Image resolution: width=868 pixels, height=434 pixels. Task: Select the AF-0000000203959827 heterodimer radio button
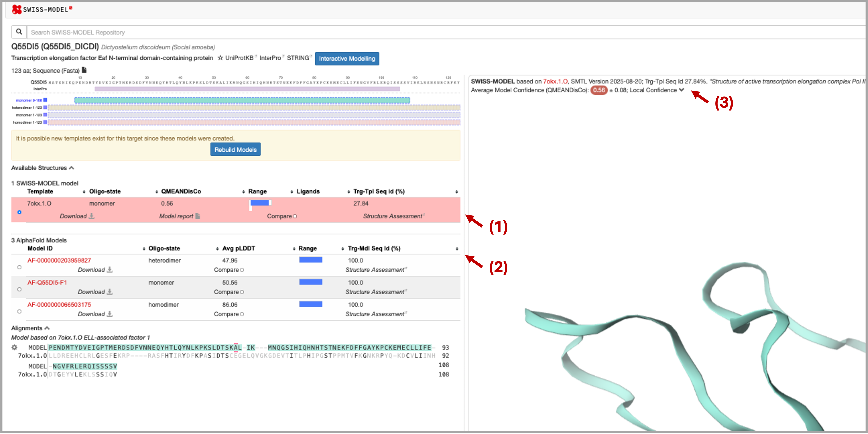pos(19,267)
